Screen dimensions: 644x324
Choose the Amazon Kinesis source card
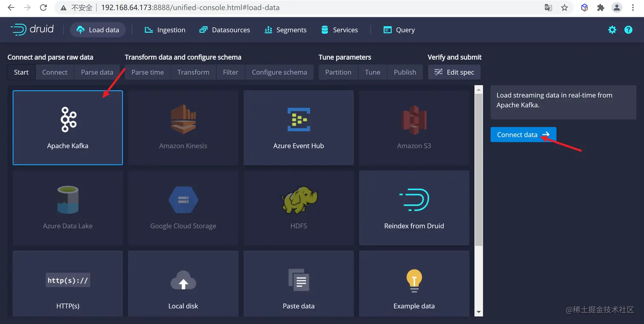[x=183, y=127]
